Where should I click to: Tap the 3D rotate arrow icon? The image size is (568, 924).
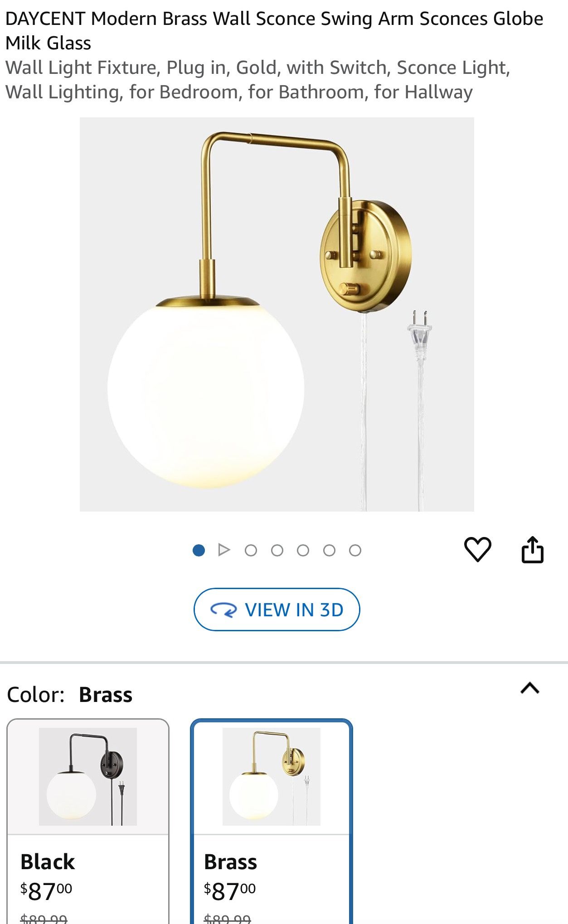(x=223, y=610)
